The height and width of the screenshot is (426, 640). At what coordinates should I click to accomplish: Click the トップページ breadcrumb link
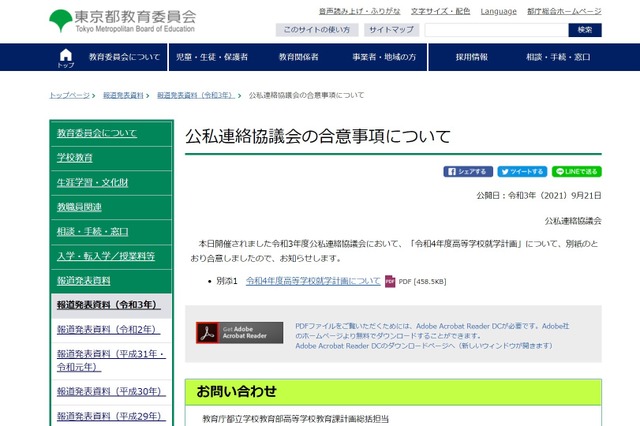(69, 95)
